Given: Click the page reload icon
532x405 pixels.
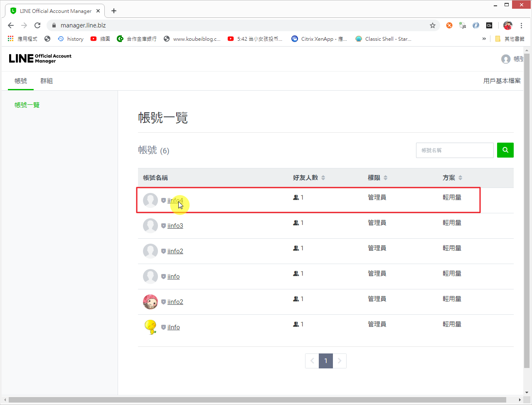Looking at the screenshot, I should (37, 25).
